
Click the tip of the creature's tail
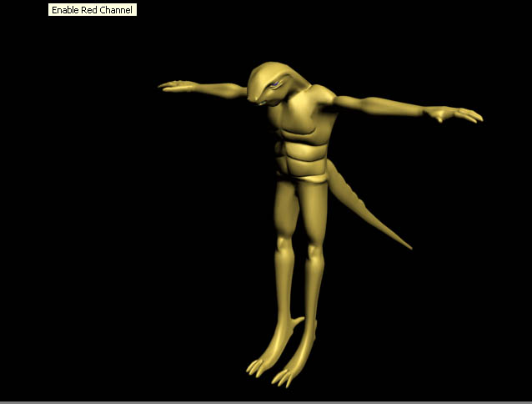pos(408,247)
